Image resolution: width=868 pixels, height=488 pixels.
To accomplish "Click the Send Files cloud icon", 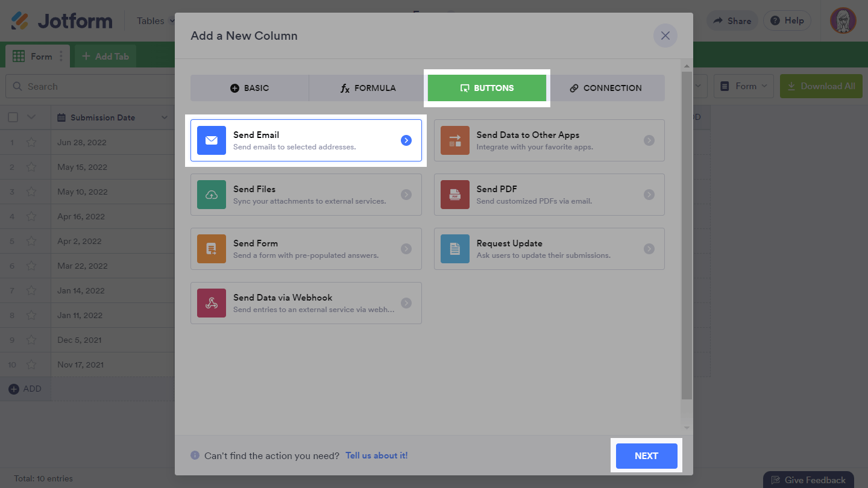I will (x=212, y=195).
